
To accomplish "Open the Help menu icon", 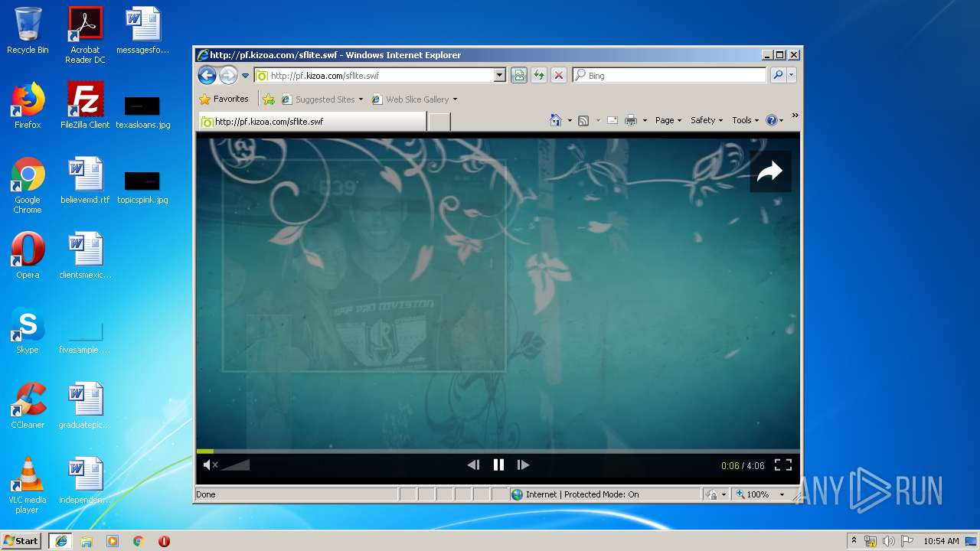I will (x=774, y=120).
